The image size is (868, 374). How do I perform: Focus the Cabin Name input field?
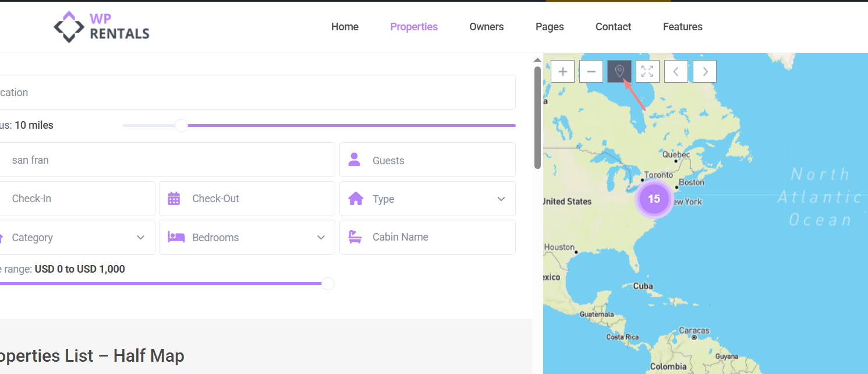[437, 237]
